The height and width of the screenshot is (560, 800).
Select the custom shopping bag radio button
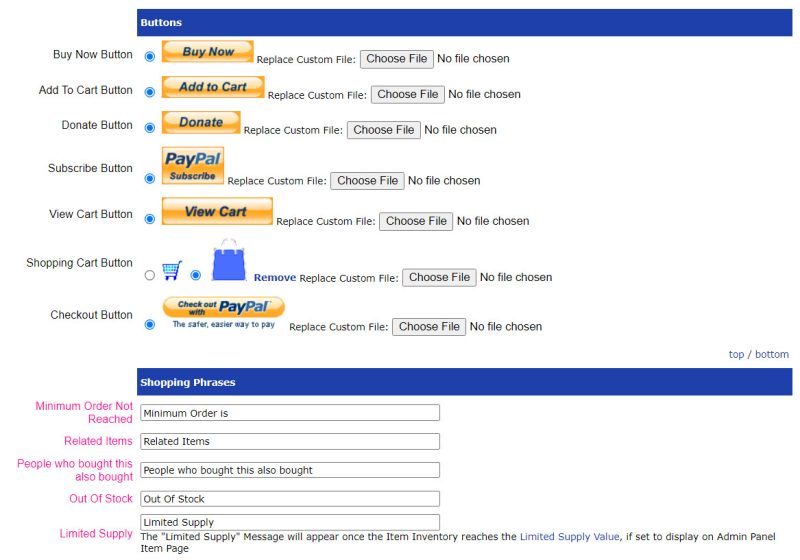195,275
